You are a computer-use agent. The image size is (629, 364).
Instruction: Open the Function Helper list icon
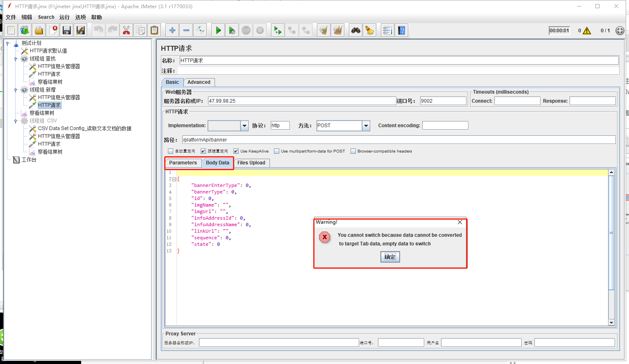387,30
